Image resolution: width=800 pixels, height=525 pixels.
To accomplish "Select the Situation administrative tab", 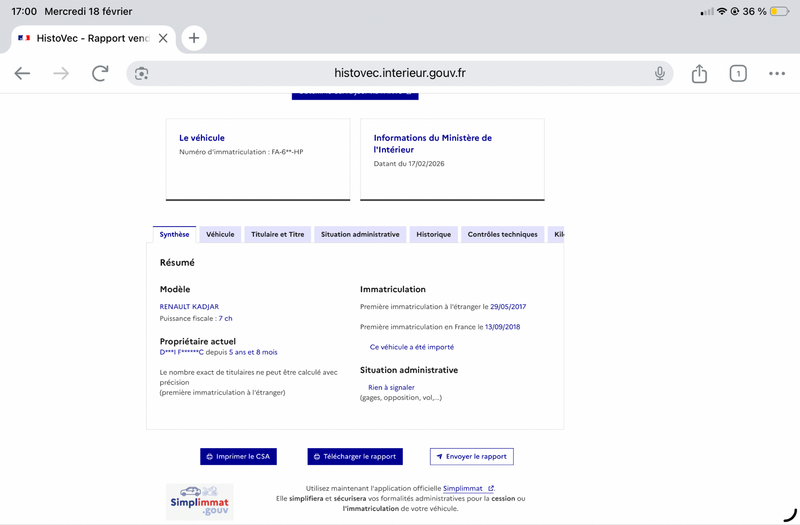I will 360,234.
